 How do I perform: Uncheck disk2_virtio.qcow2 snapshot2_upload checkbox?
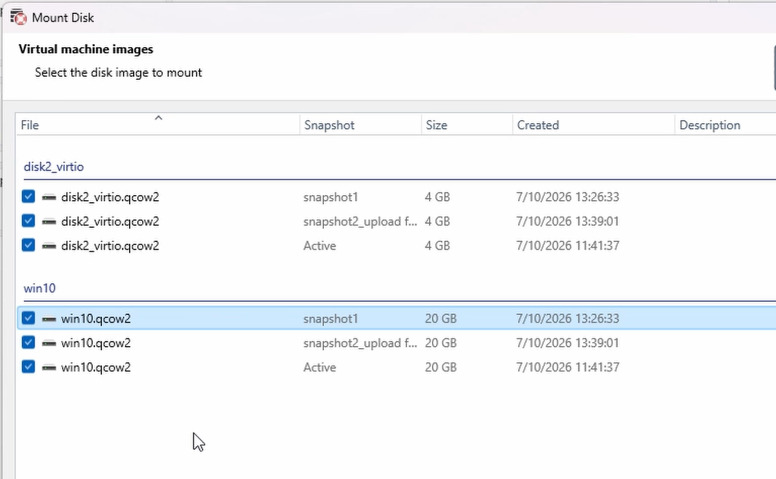pyautogui.click(x=28, y=221)
